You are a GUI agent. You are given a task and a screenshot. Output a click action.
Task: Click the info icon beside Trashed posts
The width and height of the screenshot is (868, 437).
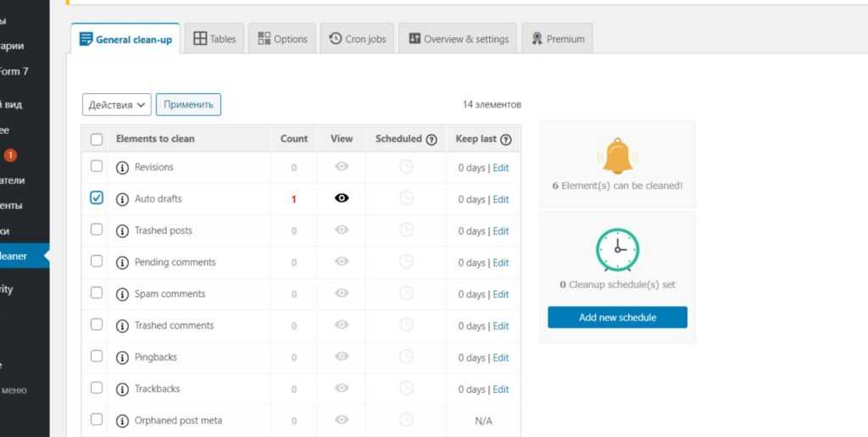pyautogui.click(x=122, y=231)
